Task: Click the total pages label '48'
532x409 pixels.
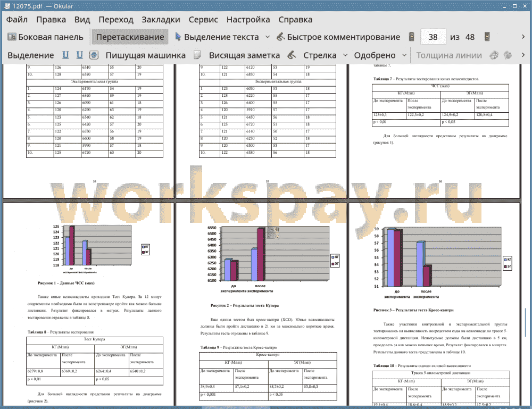Action: click(x=470, y=37)
